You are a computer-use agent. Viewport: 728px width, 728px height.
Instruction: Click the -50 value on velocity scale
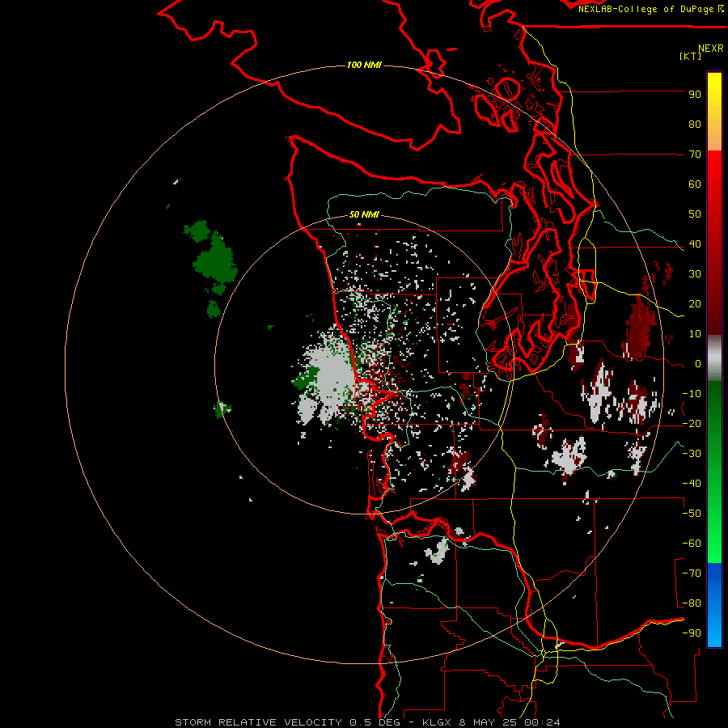[692, 514]
